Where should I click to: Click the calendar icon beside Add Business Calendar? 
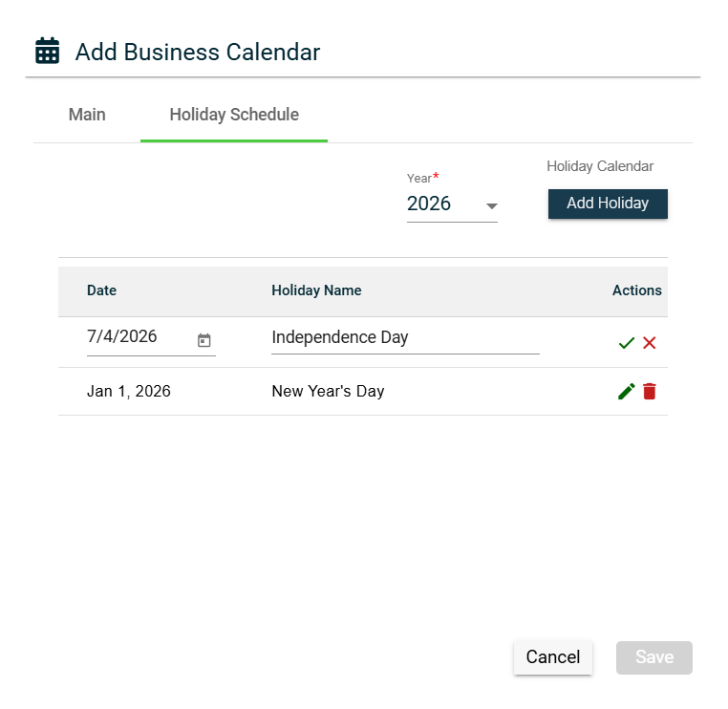47,52
